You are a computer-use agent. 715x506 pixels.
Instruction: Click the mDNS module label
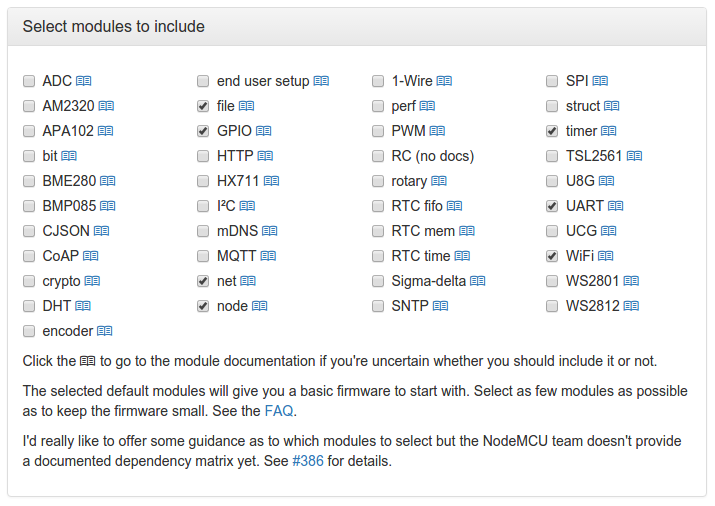pyautogui.click(x=237, y=231)
